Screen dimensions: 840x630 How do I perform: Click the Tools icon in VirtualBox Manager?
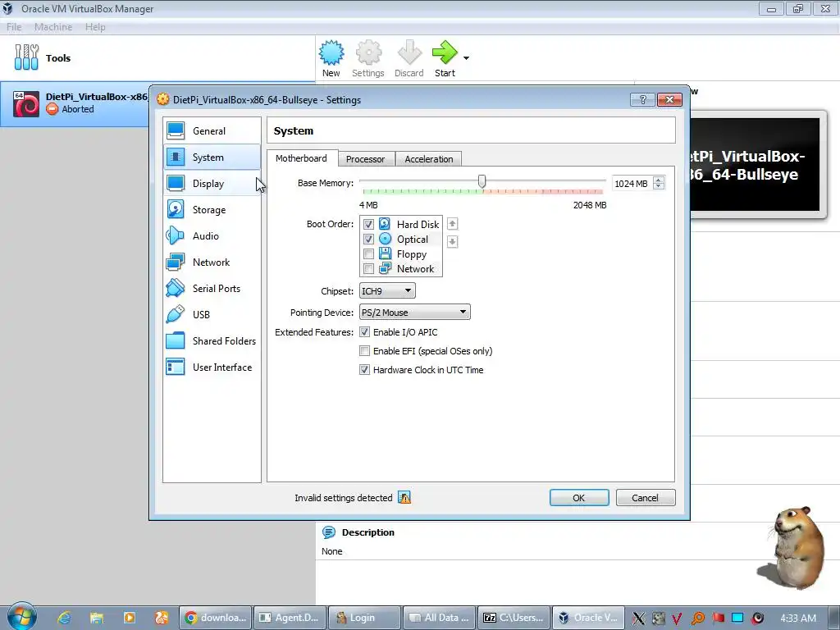[x=26, y=57]
